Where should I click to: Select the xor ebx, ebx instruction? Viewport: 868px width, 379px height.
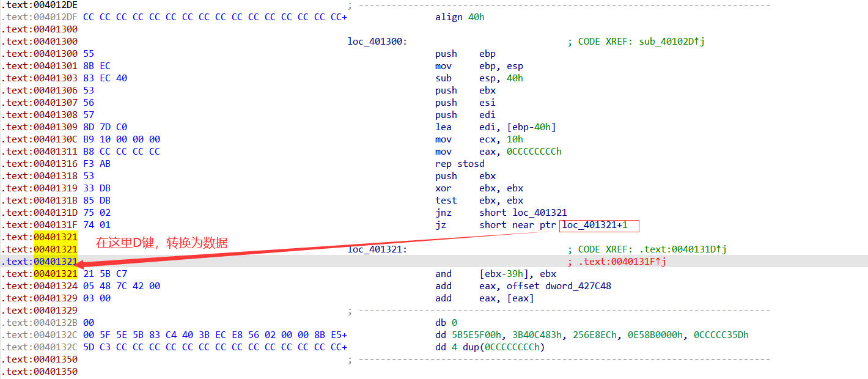(x=479, y=188)
